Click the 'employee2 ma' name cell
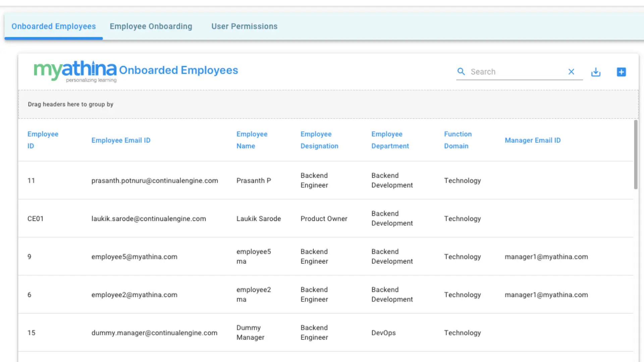 click(x=254, y=295)
